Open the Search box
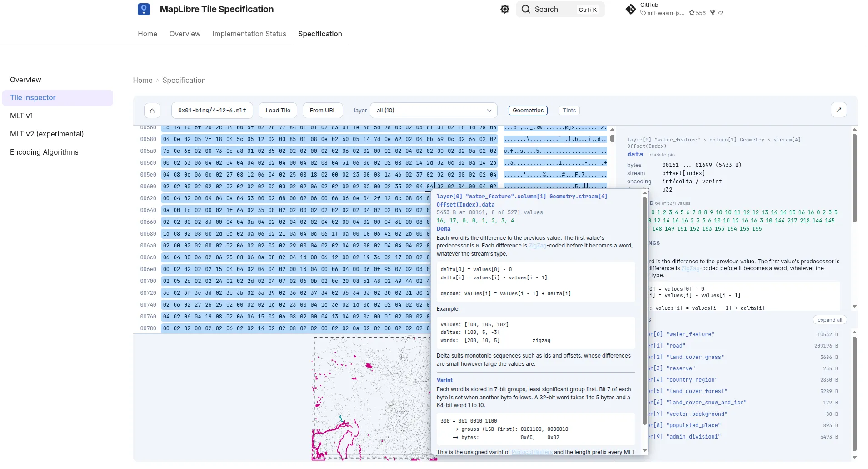The image size is (868, 469). tap(560, 9)
